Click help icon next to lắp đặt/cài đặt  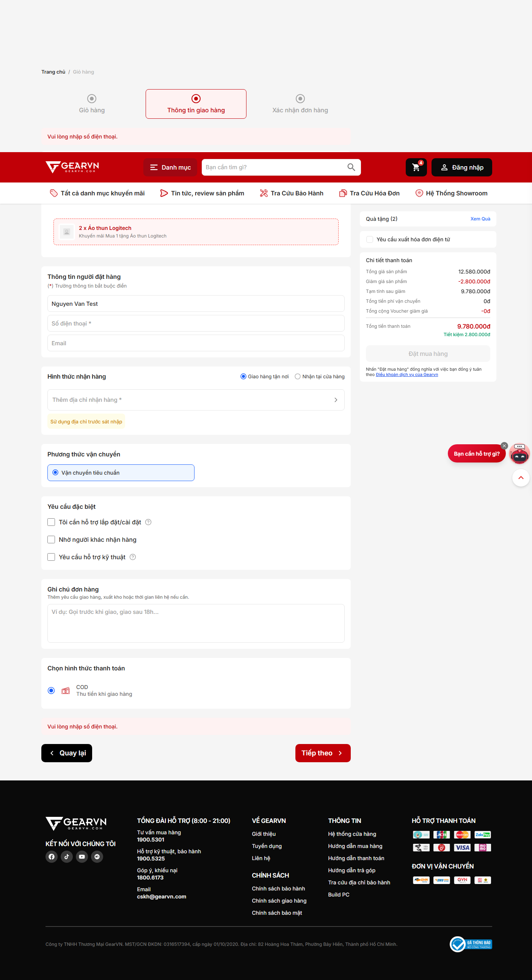[x=148, y=522]
